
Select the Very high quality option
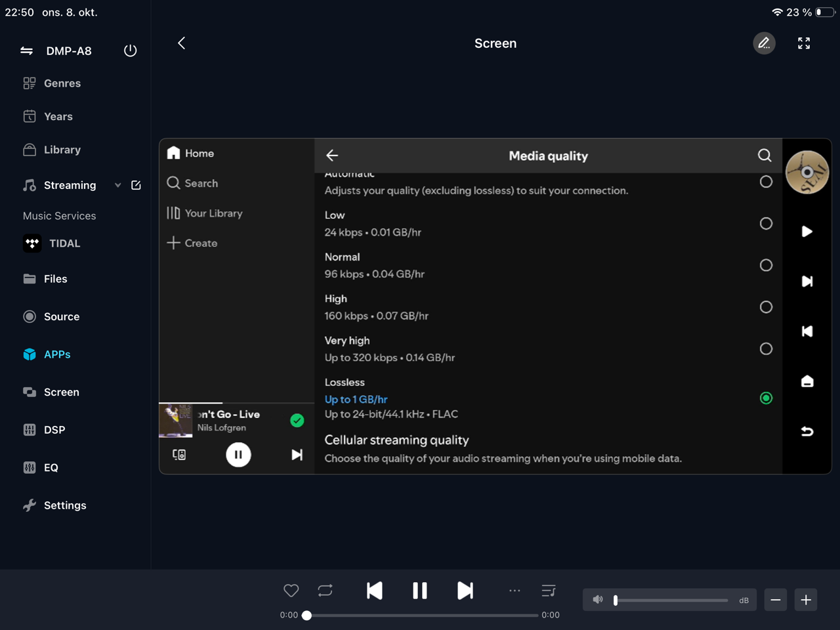pyautogui.click(x=766, y=349)
